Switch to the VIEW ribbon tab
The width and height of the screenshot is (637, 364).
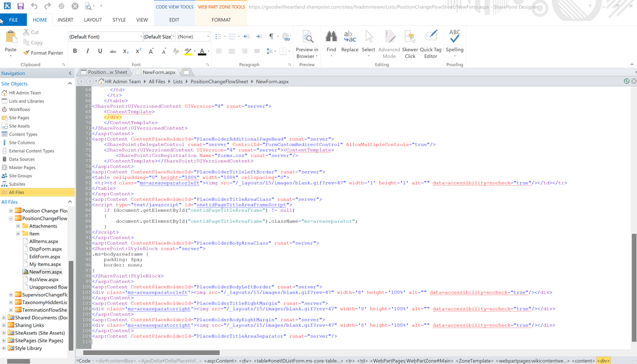[x=142, y=20]
